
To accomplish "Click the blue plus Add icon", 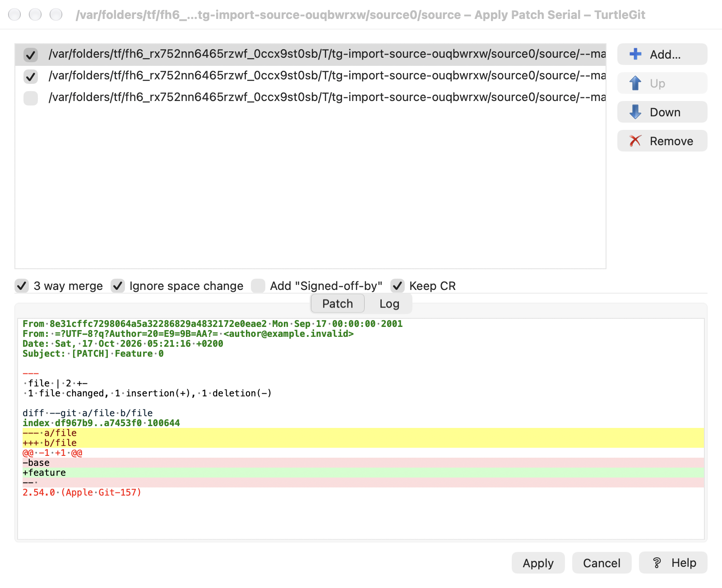I will [635, 54].
